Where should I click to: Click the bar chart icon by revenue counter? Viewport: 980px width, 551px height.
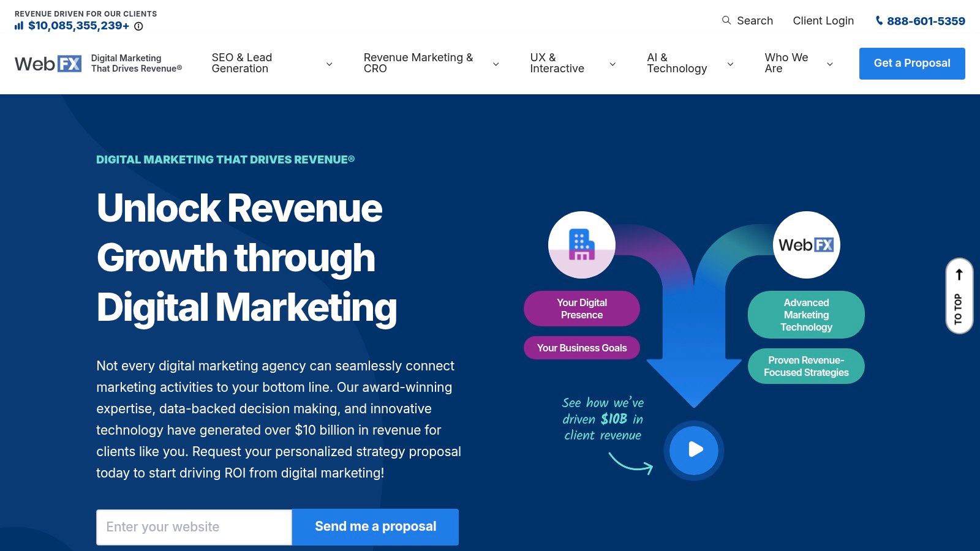(19, 26)
